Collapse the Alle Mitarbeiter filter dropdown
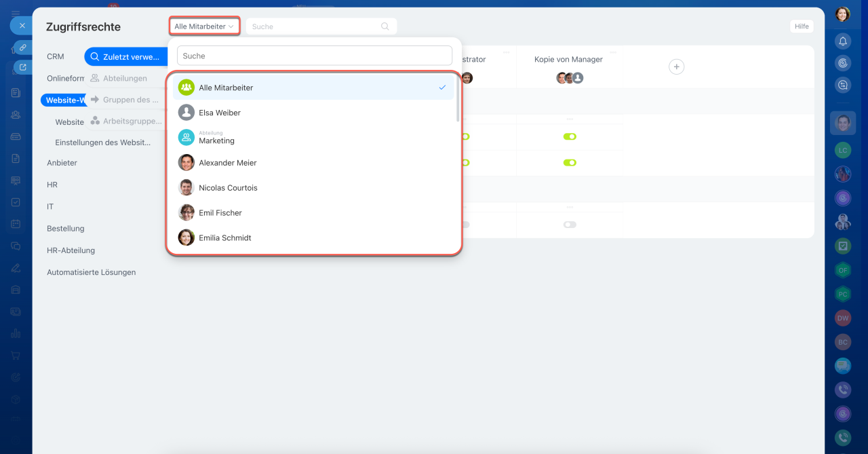 click(204, 26)
